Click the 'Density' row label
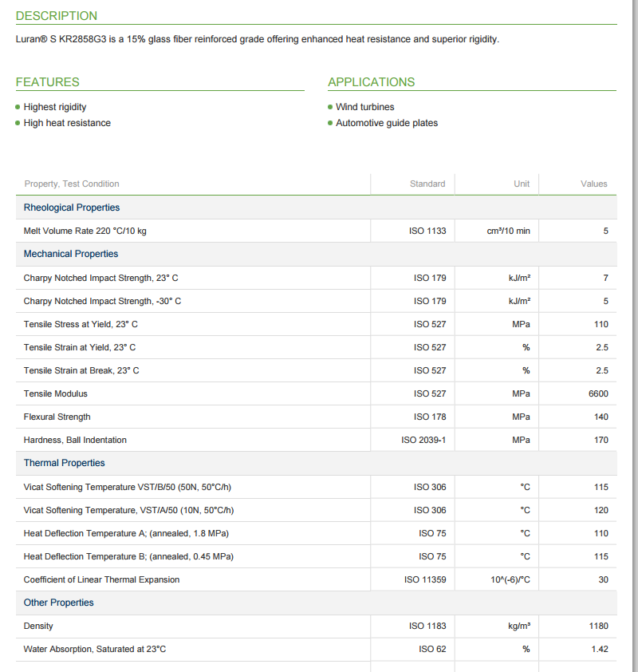Viewport: 638px width, 672px height. [38, 627]
